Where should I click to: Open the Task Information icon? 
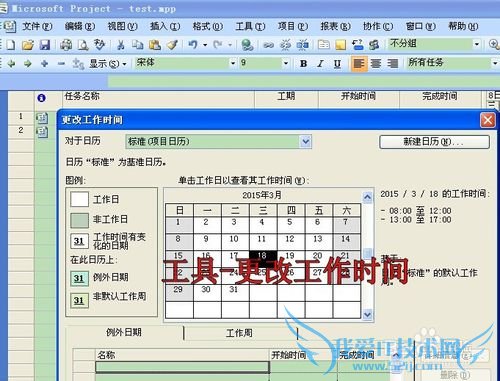(x=323, y=45)
